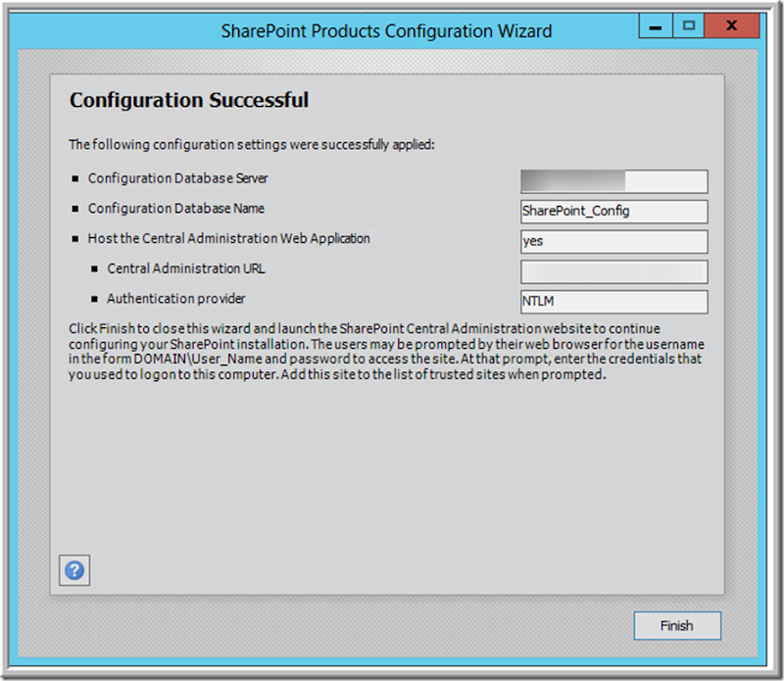784x681 pixels.
Task: Minimize the Configuration Wizard window
Action: point(656,26)
